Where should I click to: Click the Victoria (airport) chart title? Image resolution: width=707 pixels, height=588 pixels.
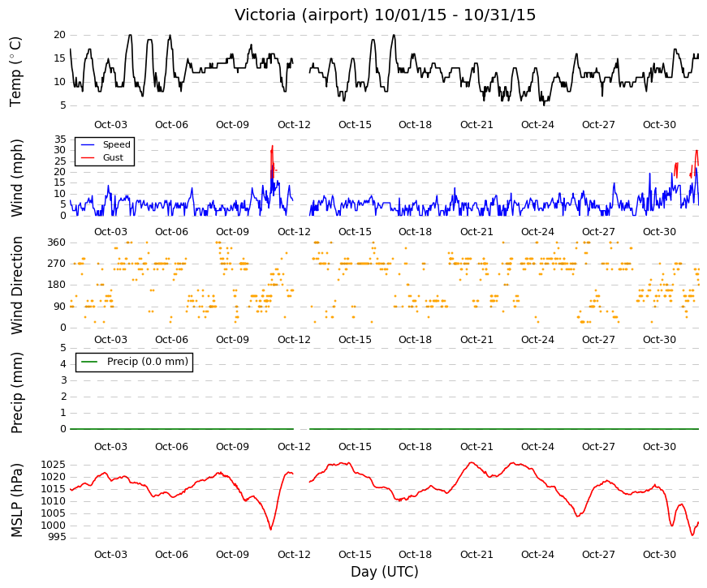(385, 15)
